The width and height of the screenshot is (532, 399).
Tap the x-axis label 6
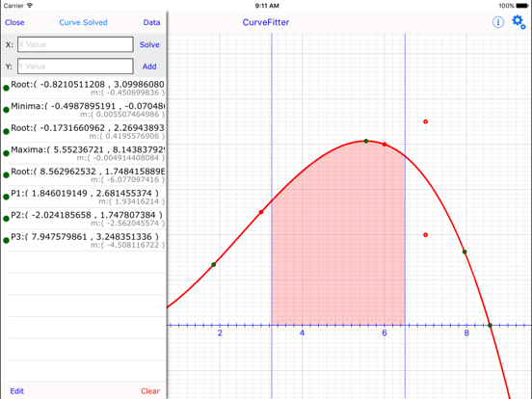385,332
